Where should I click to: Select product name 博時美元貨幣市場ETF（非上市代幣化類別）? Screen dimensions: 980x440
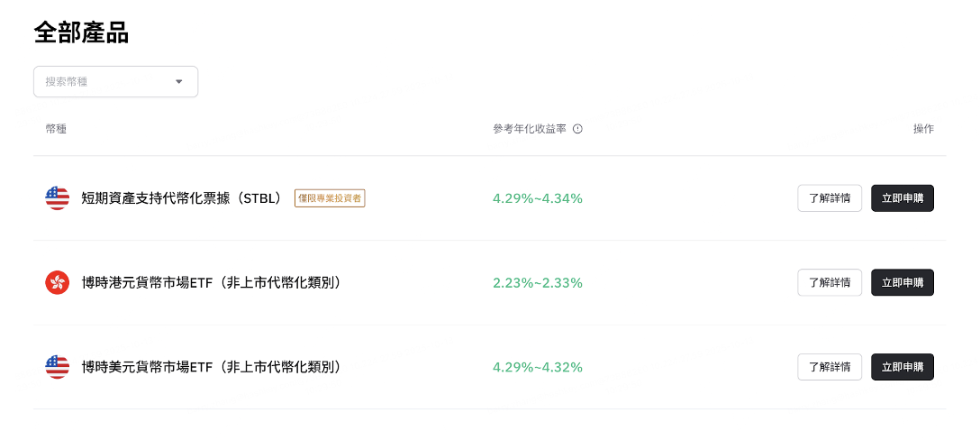click(x=211, y=367)
